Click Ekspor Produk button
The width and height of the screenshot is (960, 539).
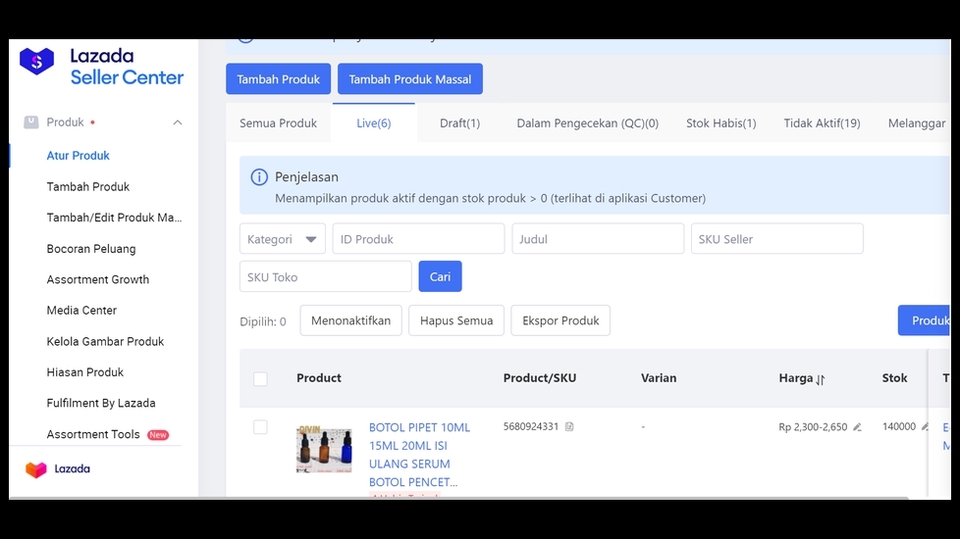561,320
